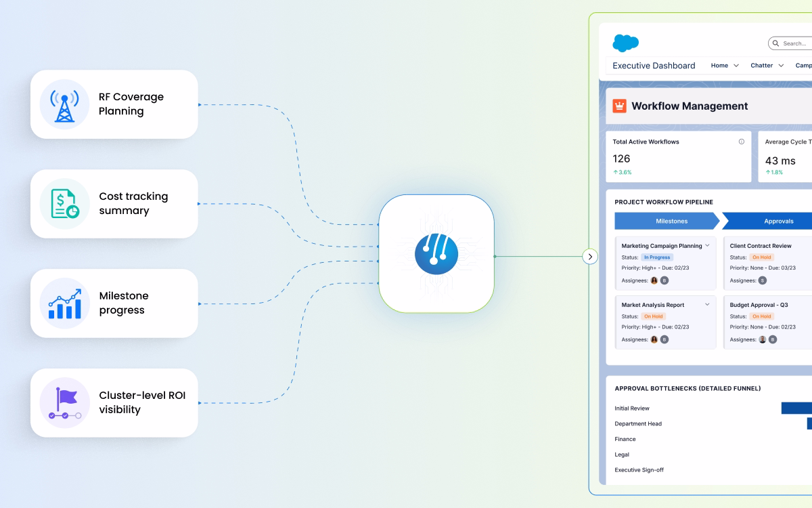Viewport: 812px width, 508px height.
Task: Expand the Market Analysis Report card chevron
Action: (708, 305)
